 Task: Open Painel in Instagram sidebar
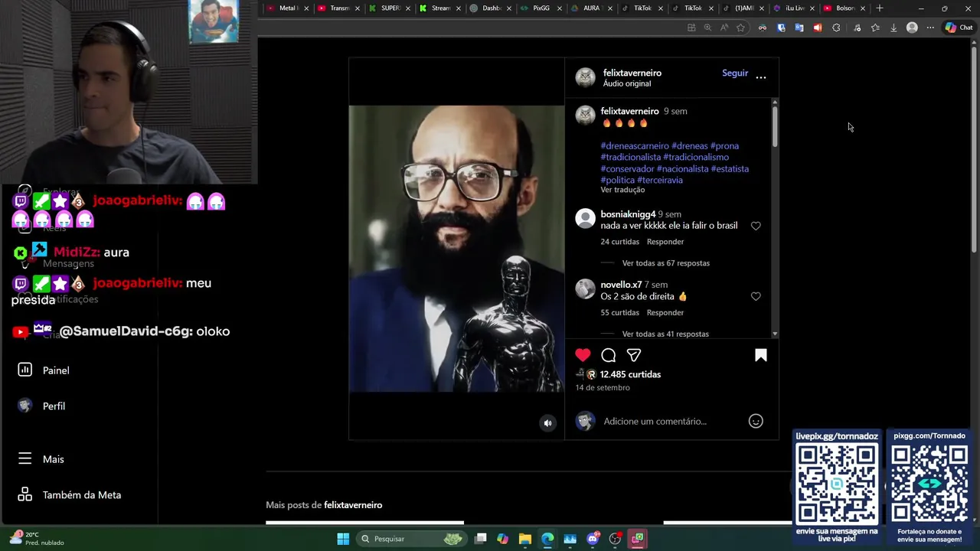(x=44, y=370)
